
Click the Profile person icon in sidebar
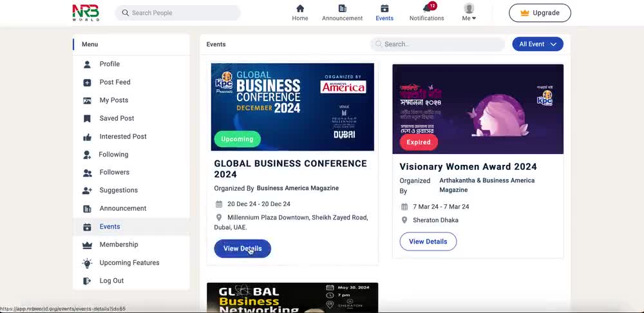tap(87, 64)
